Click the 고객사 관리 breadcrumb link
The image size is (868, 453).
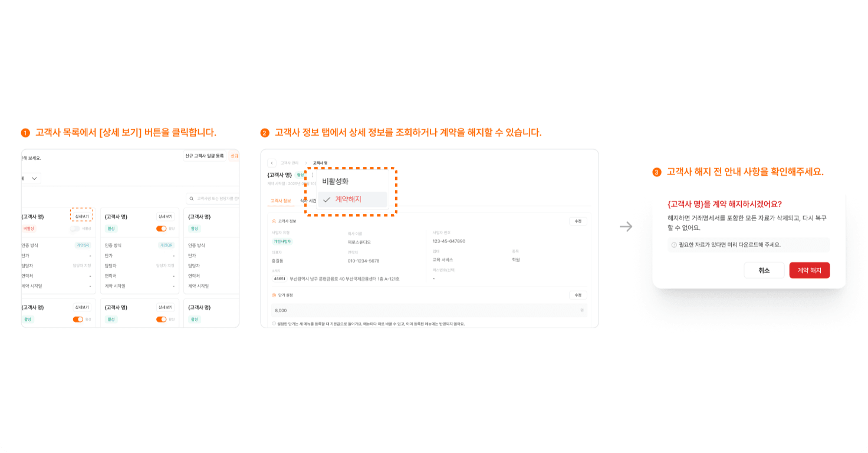[x=290, y=163]
